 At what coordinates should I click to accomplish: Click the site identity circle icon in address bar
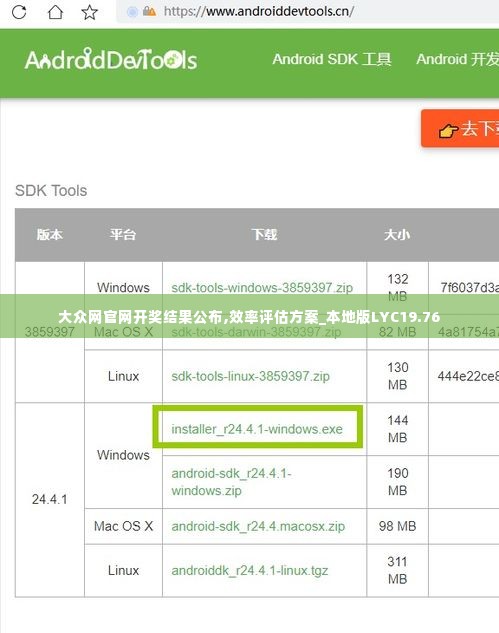click(x=132, y=12)
